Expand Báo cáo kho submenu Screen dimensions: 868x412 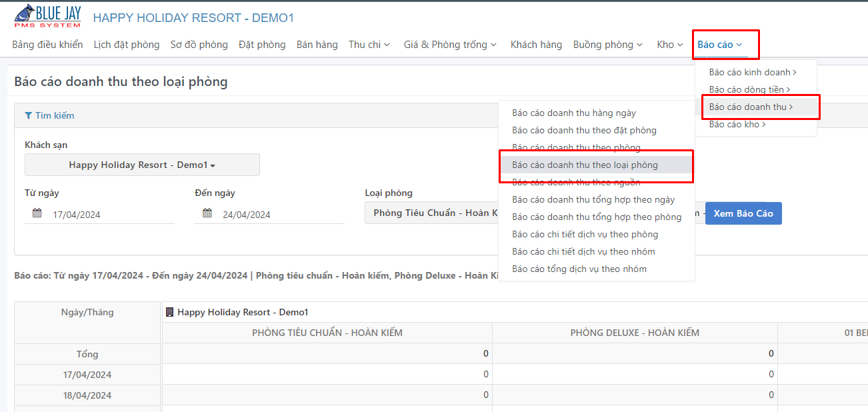coord(737,124)
